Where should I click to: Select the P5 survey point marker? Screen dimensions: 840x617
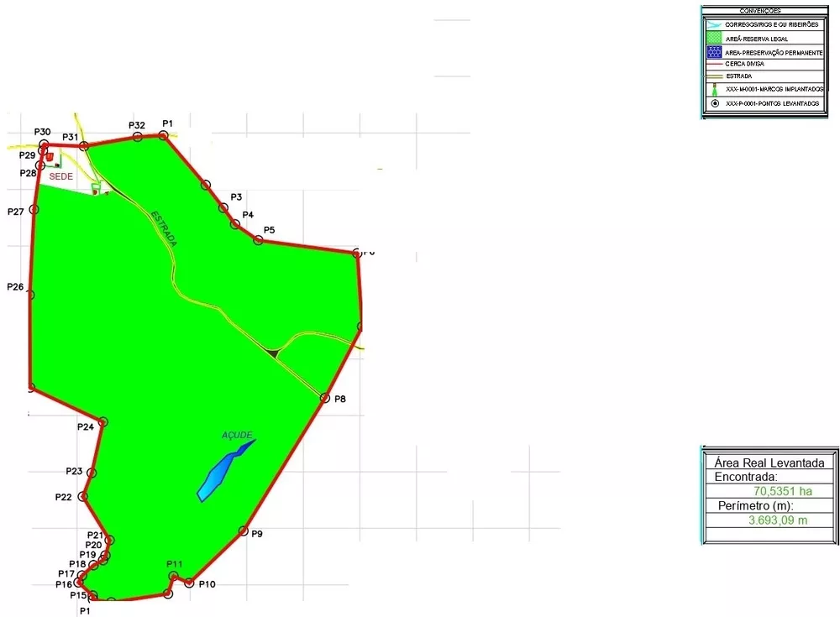click(x=259, y=240)
